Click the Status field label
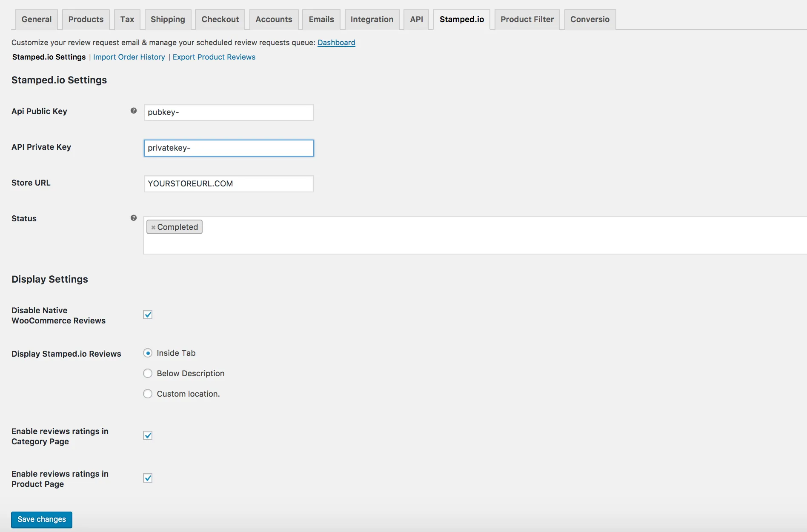 [24, 218]
